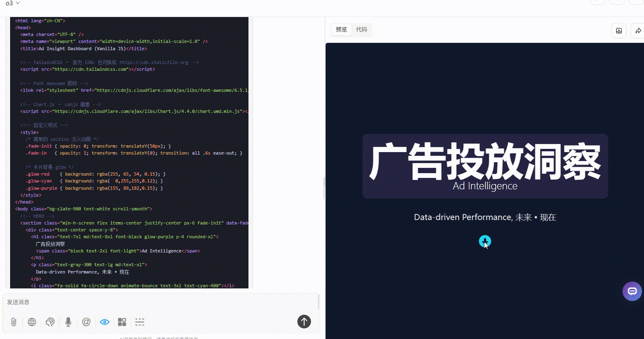Click the title line 'Ad Insight Dashboard (Vanilla JS)'
This screenshot has height=339, width=644.
84,49
